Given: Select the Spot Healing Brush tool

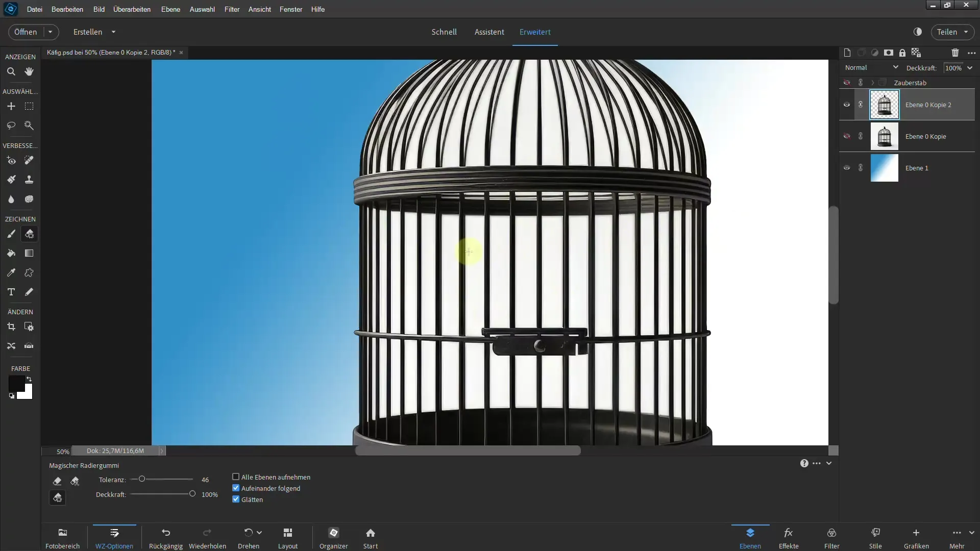Looking at the screenshot, I should point(29,161).
